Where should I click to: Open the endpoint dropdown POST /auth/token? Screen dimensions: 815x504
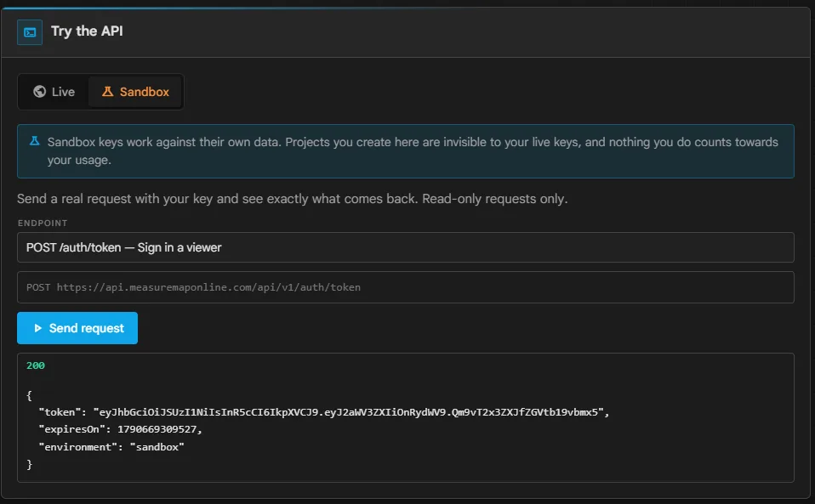(x=406, y=247)
